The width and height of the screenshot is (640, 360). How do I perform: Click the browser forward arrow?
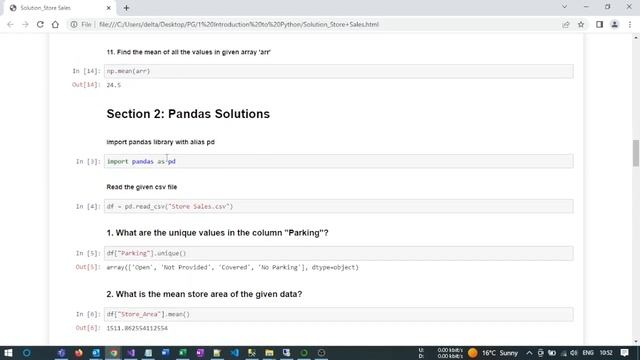[25, 24]
